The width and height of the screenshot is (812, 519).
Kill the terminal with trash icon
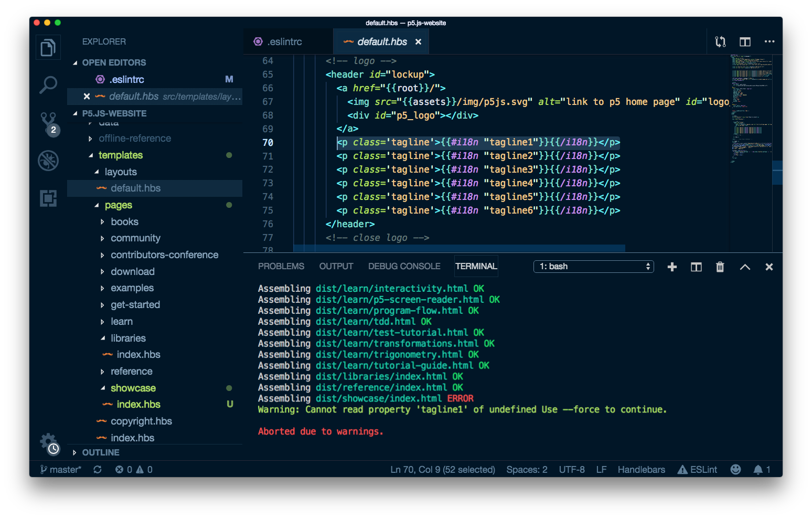pos(719,267)
